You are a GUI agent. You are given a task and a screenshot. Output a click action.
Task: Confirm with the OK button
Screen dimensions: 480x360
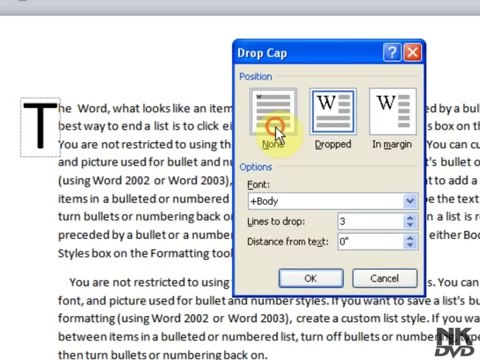311,278
